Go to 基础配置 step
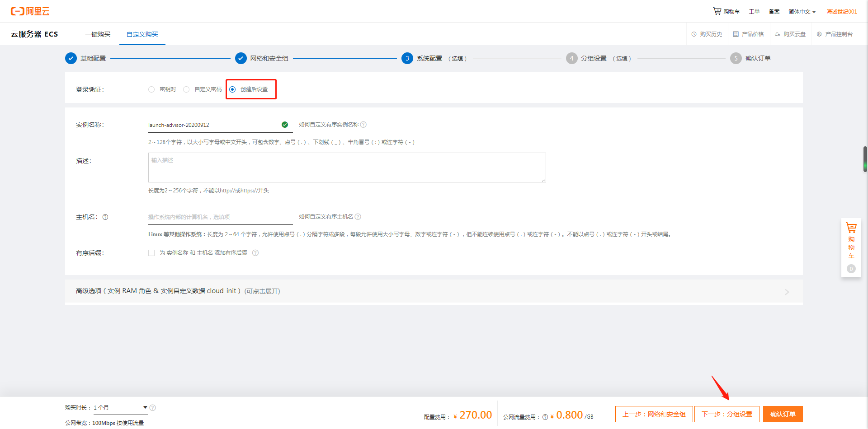Viewport: 868px width, 429px height. tap(93, 59)
